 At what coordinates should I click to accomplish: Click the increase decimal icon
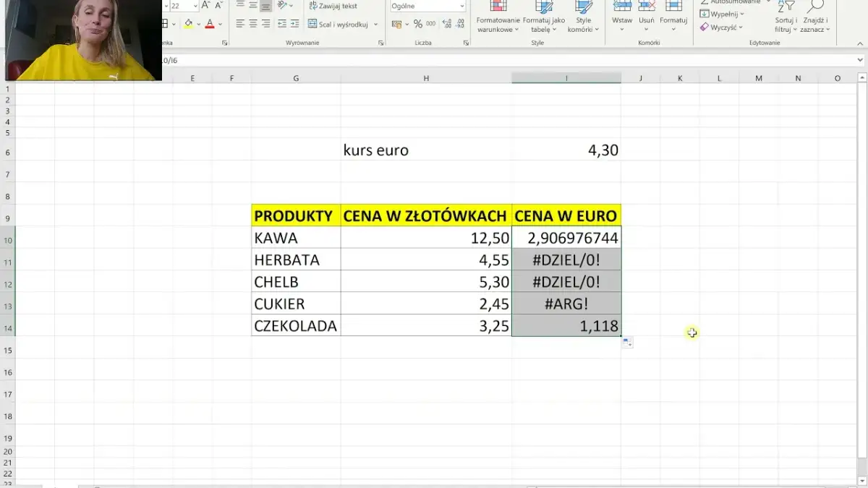(446, 24)
